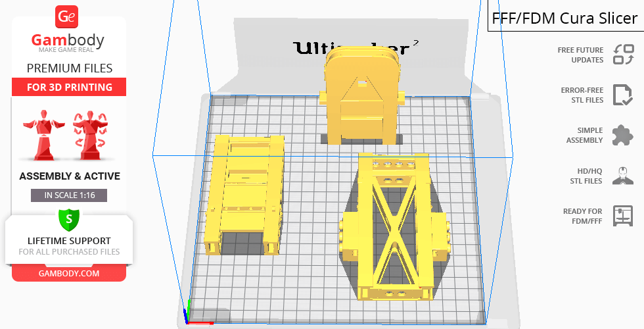Click the LIFETIME SUPPORT text
Screen dimensions: 644x329
pos(69,241)
